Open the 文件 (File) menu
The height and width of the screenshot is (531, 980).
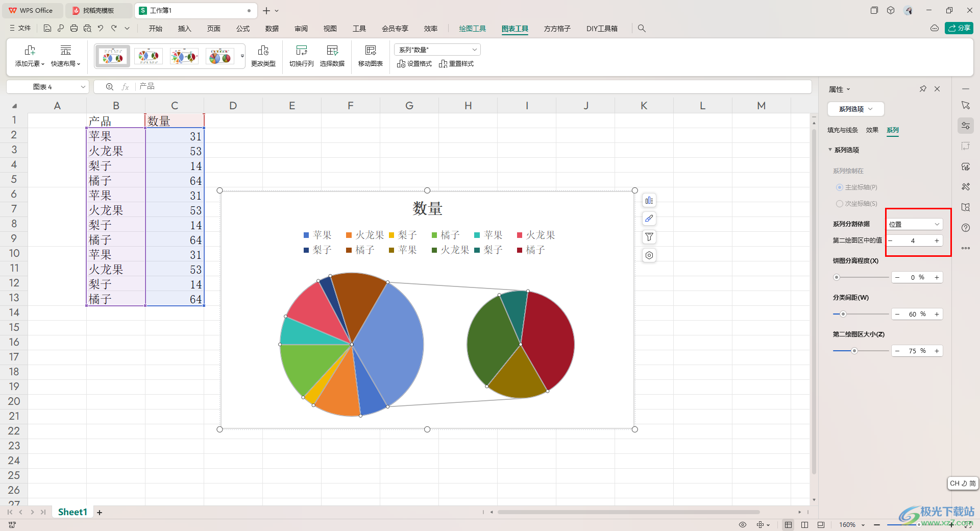click(20, 29)
